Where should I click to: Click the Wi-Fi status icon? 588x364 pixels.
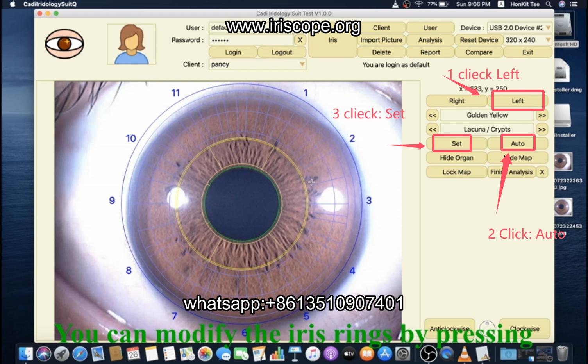click(419, 4)
